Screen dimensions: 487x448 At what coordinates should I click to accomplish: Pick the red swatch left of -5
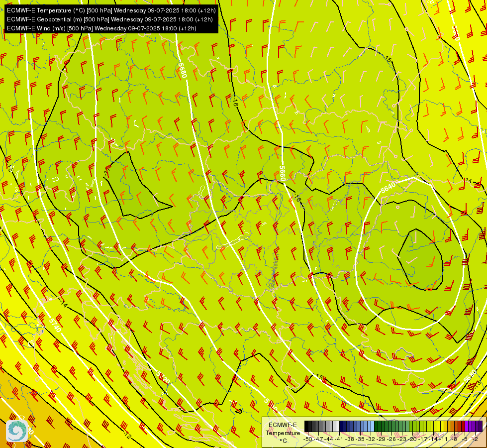[x=463, y=426]
